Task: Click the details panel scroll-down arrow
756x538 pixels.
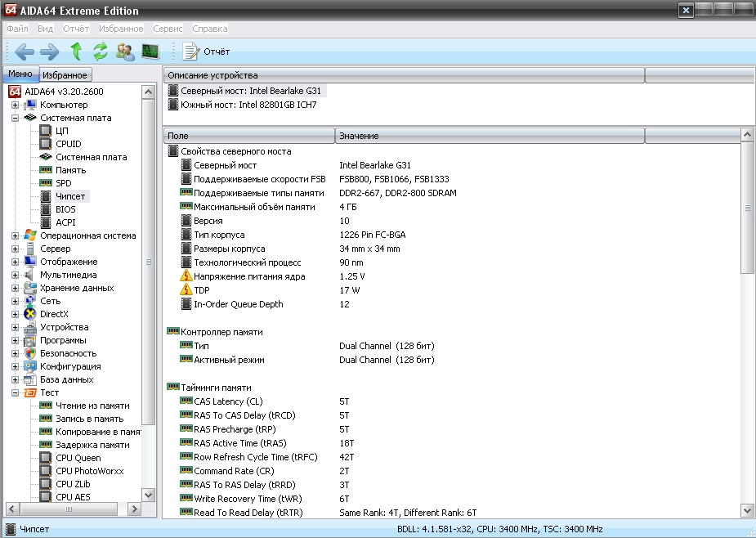Action: click(747, 510)
